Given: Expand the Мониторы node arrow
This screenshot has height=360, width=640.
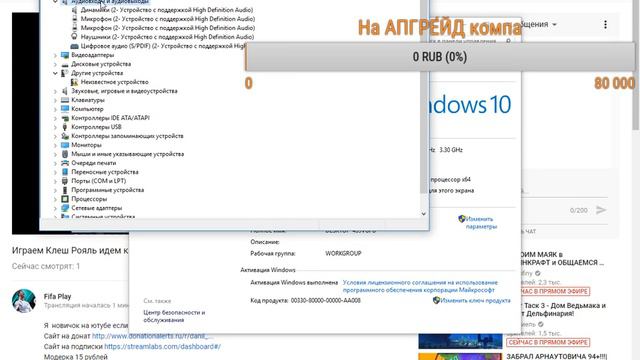Looking at the screenshot, I should point(55,145).
